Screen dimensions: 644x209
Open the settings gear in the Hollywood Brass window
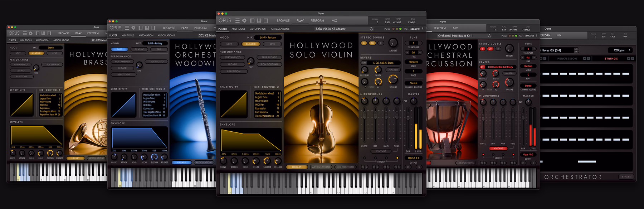pos(31,33)
